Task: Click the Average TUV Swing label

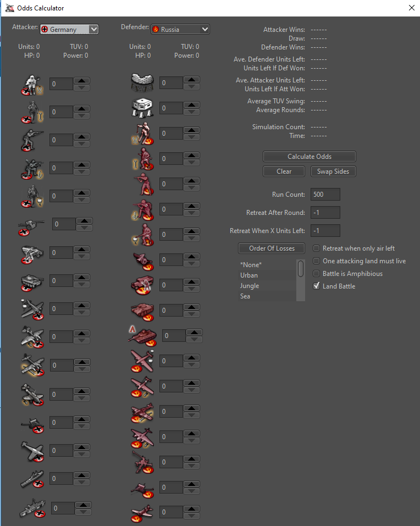Action: 276,101
